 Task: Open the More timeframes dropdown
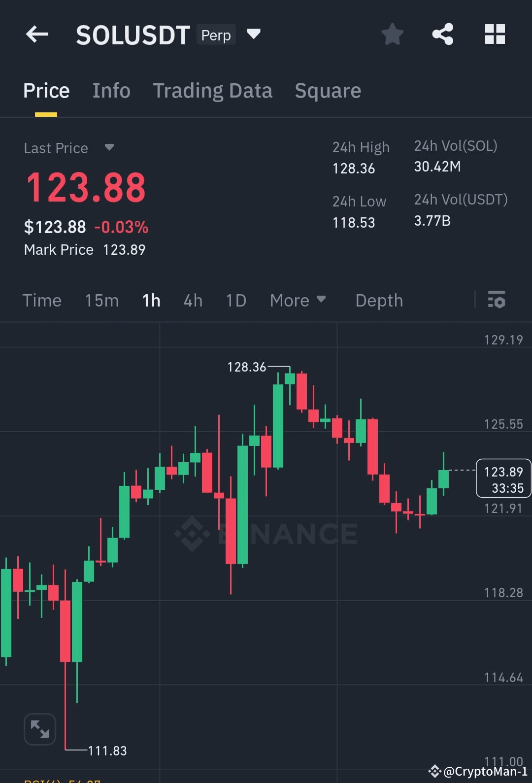tap(298, 300)
